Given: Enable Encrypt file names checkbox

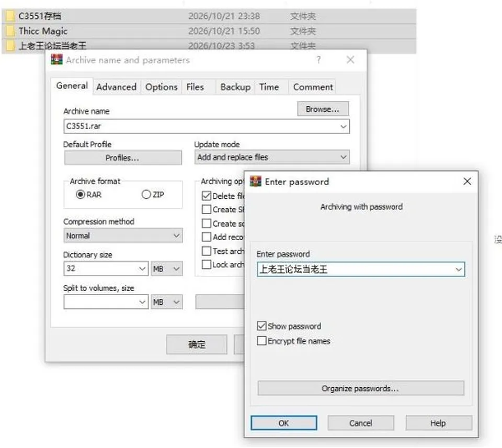Looking at the screenshot, I should pos(261,341).
